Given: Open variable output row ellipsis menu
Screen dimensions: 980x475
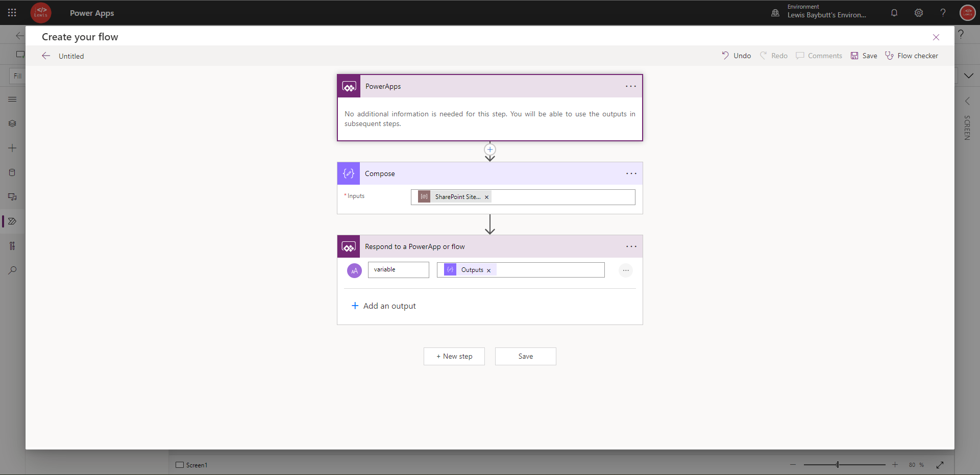Looking at the screenshot, I should coord(626,270).
